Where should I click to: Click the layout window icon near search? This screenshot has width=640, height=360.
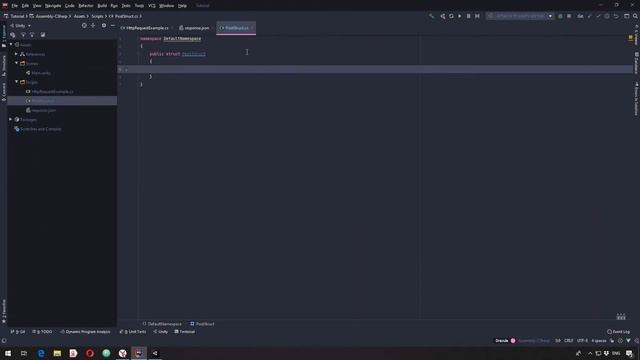pos(627,16)
